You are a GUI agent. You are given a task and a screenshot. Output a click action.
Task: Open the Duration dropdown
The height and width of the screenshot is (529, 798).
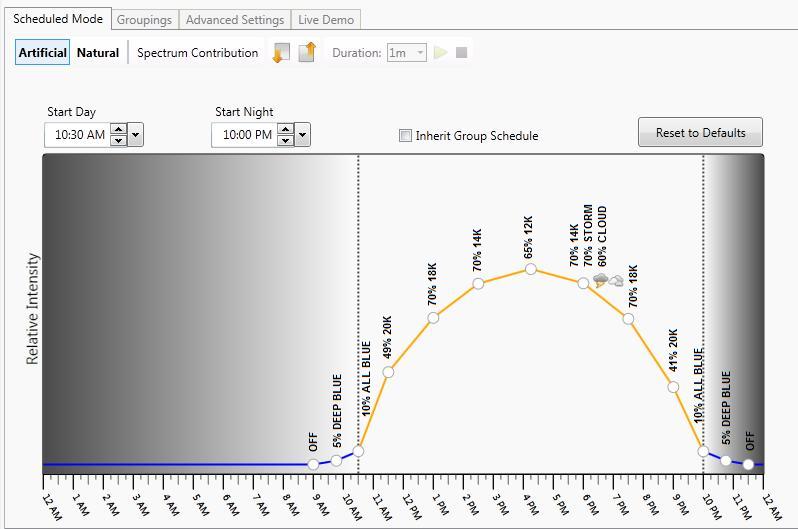point(420,53)
